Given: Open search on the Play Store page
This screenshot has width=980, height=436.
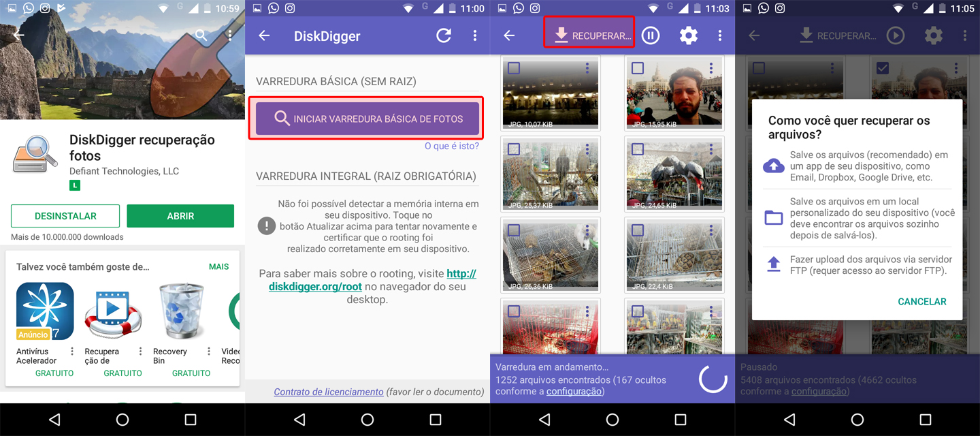Looking at the screenshot, I should coord(201,35).
